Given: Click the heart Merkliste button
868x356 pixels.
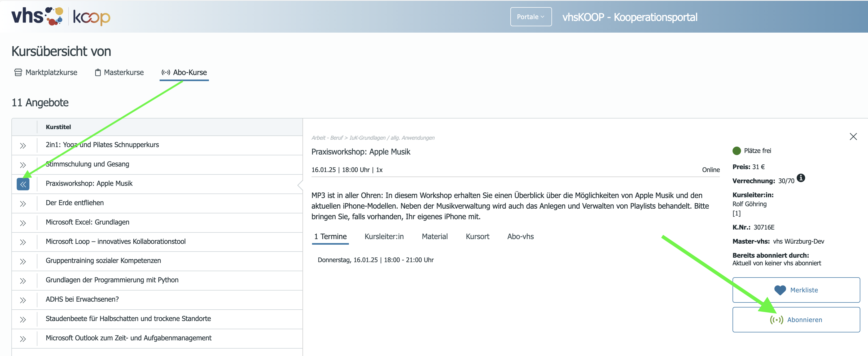Looking at the screenshot, I should (796, 290).
